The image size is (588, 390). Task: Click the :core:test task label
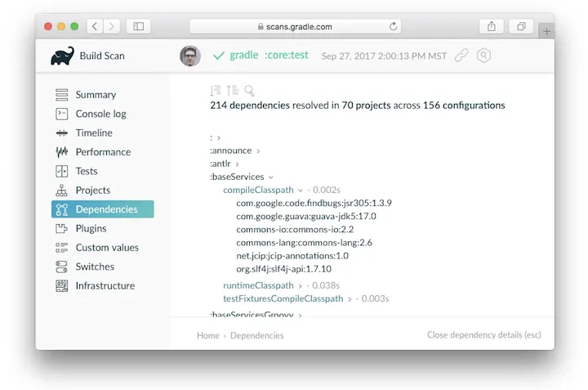[x=287, y=55]
